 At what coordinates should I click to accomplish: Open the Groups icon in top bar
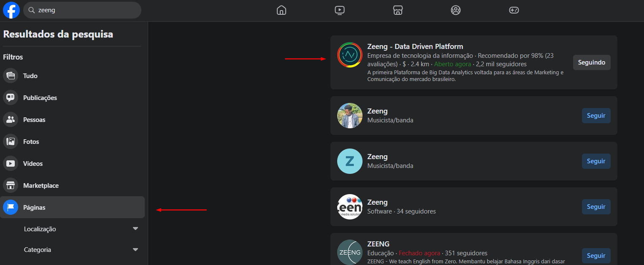[x=455, y=10]
